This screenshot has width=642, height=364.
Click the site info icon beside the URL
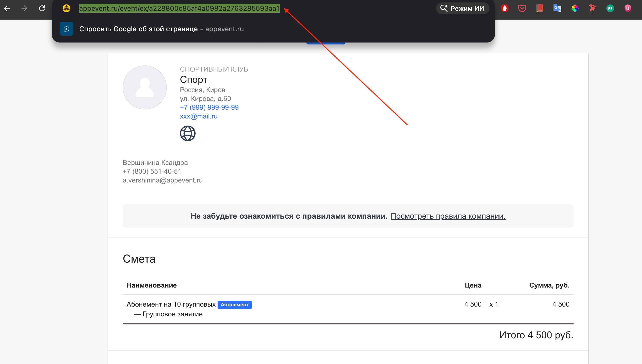(66, 9)
